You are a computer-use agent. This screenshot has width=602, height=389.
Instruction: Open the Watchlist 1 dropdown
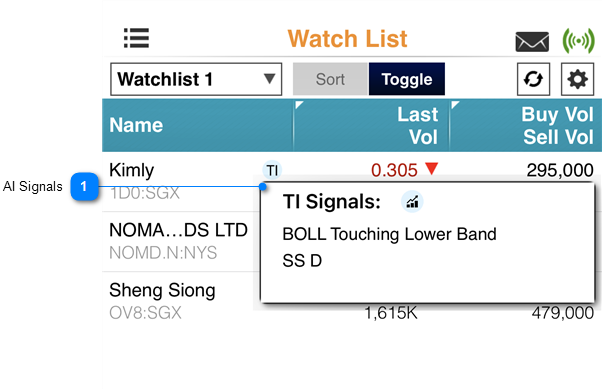pyautogui.click(x=196, y=79)
